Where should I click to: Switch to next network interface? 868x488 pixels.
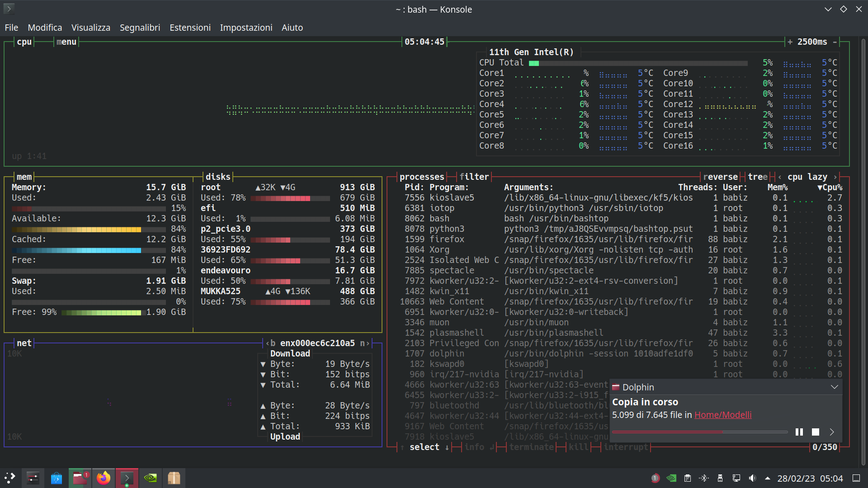point(365,343)
